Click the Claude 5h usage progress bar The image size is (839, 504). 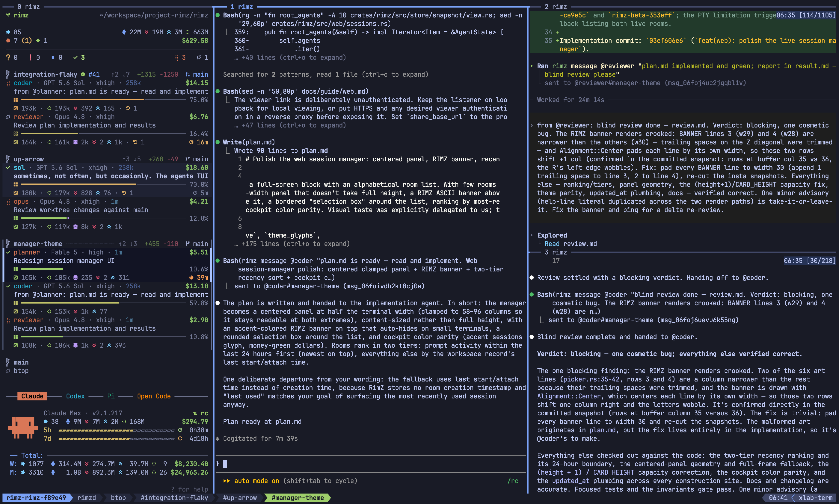117,430
